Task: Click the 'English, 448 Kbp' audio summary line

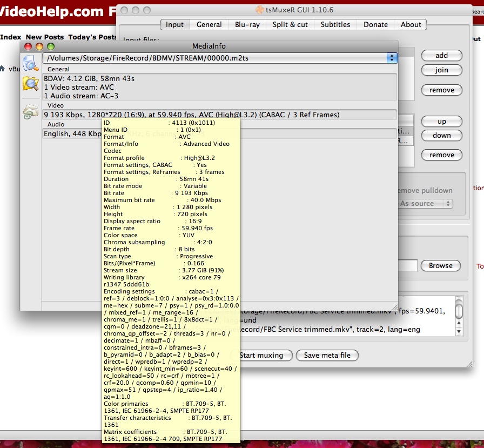Action: pos(72,133)
